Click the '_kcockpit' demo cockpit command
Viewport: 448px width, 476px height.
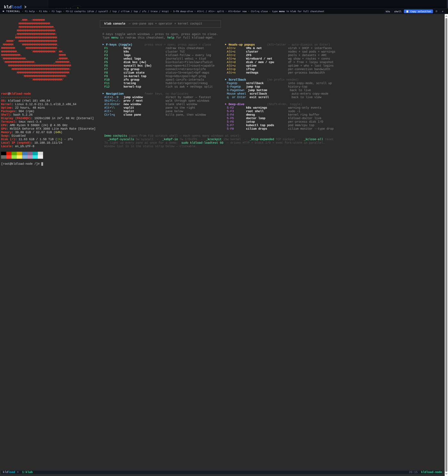[x=214, y=139]
